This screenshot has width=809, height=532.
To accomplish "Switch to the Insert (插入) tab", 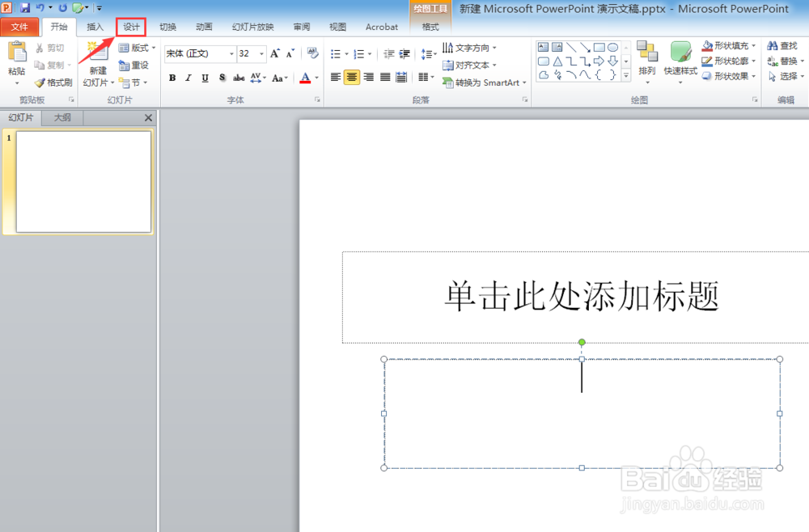I will pyautogui.click(x=95, y=27).
